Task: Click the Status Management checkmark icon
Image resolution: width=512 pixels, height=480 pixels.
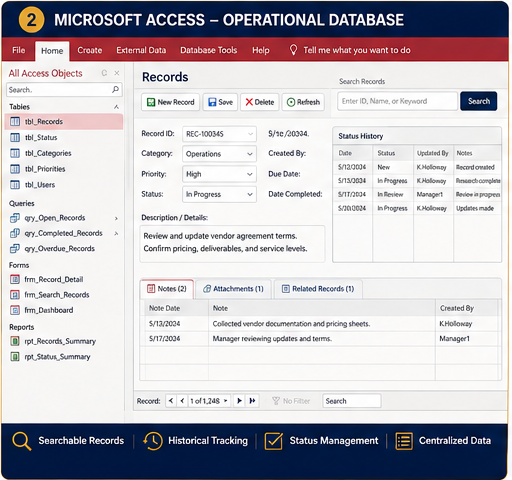Action: point(274,441)
